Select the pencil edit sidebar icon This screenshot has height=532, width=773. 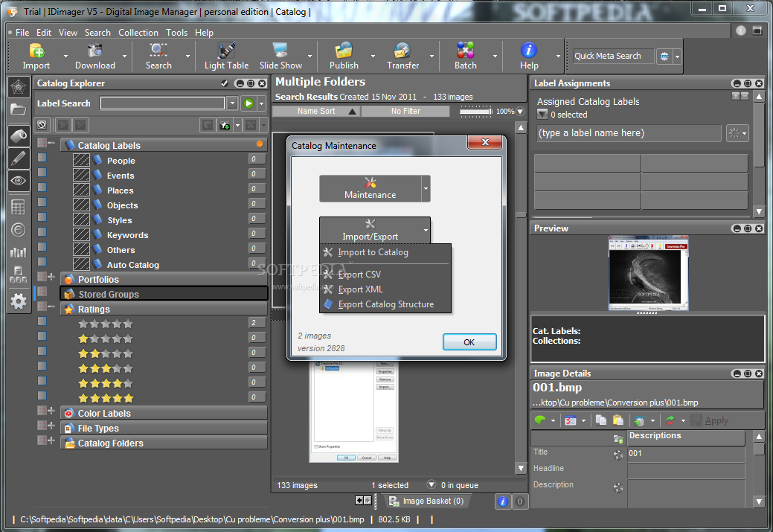coord(19,158)
